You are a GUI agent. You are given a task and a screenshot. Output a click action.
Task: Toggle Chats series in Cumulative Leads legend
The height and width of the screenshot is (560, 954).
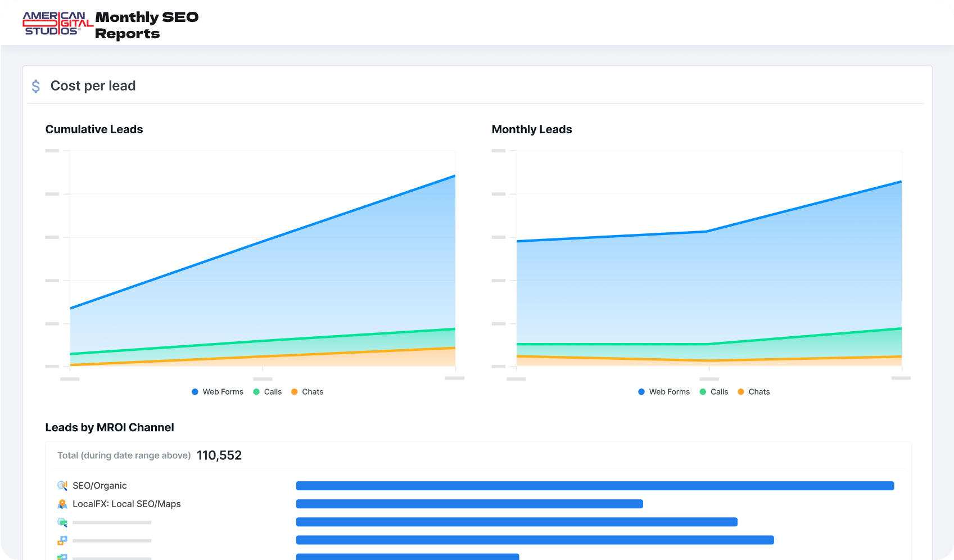(308, 392)
